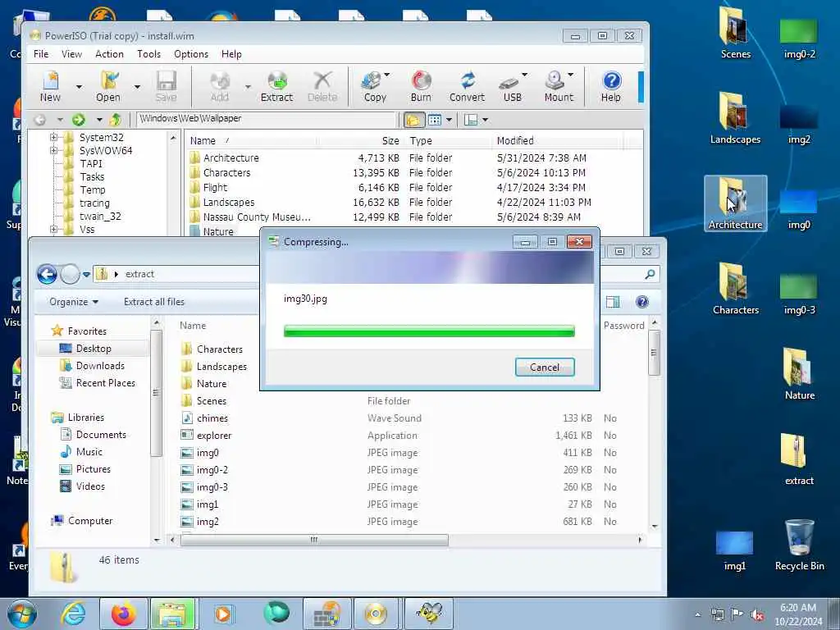
Task: Open the Open button dropdown arrow
Action: point(137,87)
